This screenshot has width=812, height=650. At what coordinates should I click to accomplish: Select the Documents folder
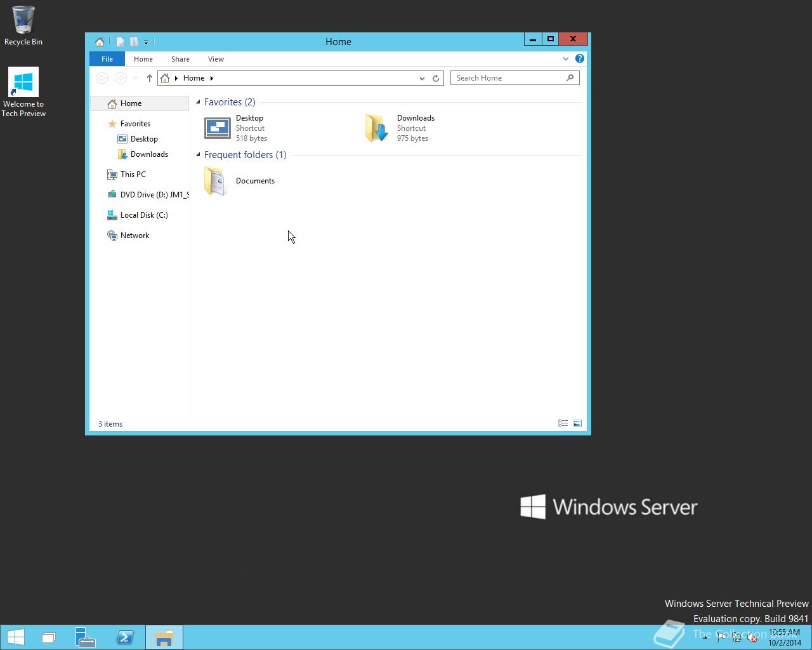(241, 181)
